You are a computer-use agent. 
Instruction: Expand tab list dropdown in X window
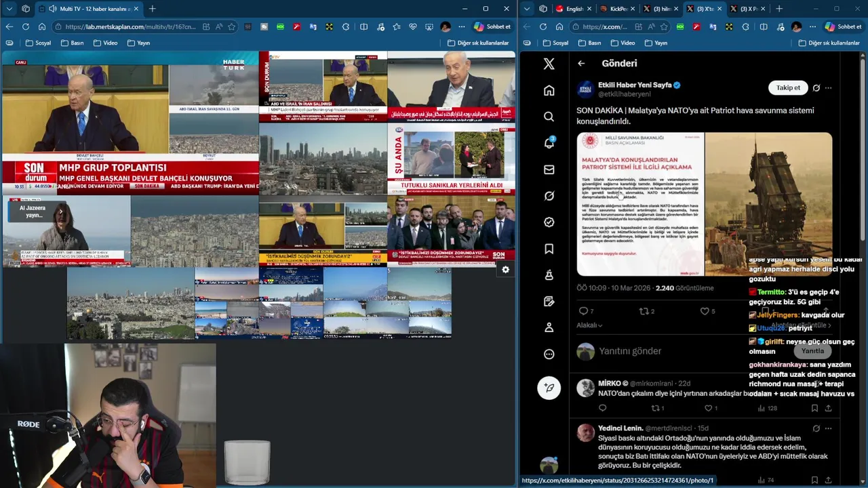coord(527,9)
